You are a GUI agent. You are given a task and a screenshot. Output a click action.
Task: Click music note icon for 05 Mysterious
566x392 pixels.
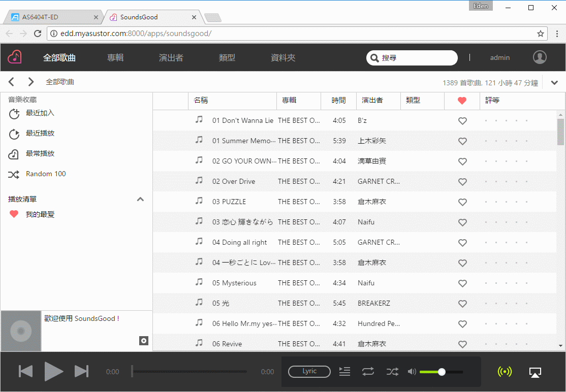199,282
